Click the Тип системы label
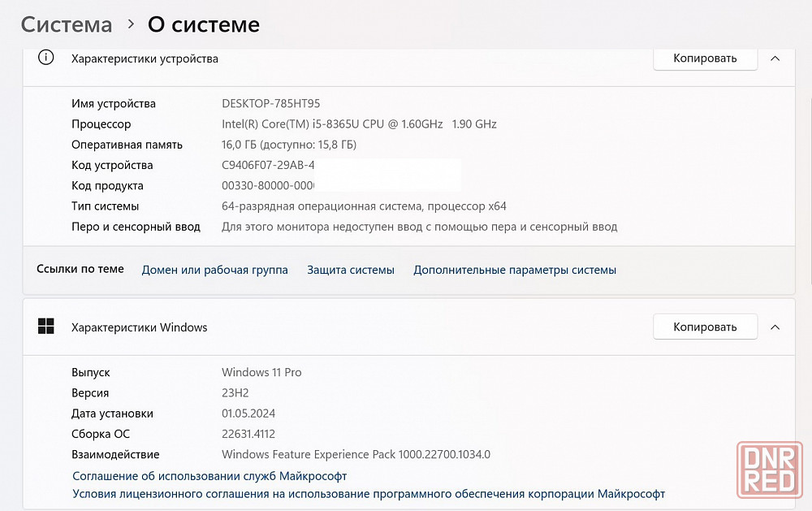 click(x=105, y=206)
